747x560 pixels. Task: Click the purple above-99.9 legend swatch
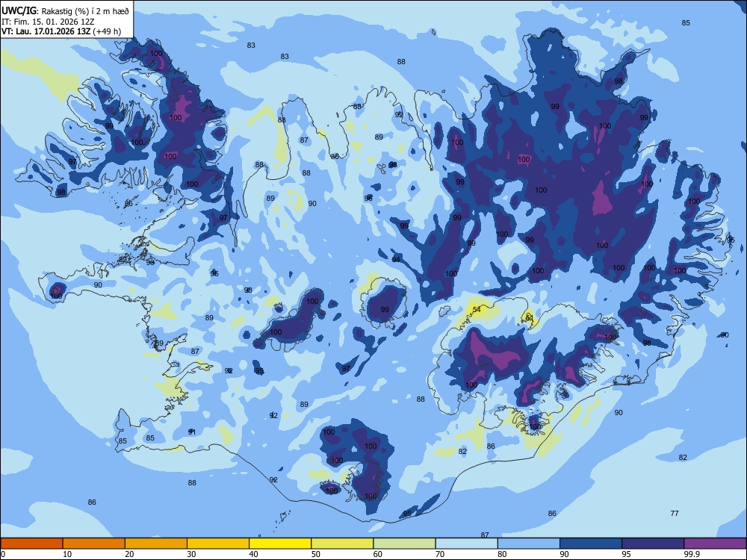(715, 544)
